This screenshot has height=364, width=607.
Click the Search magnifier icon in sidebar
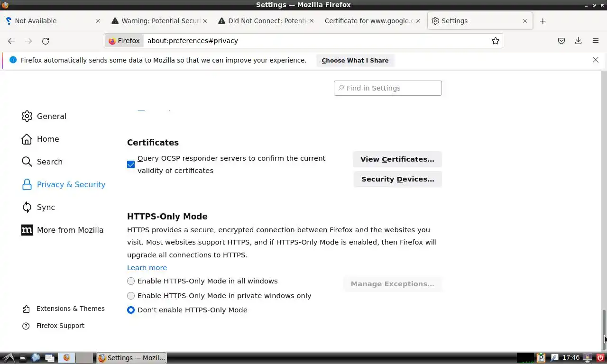pos(27,162)
